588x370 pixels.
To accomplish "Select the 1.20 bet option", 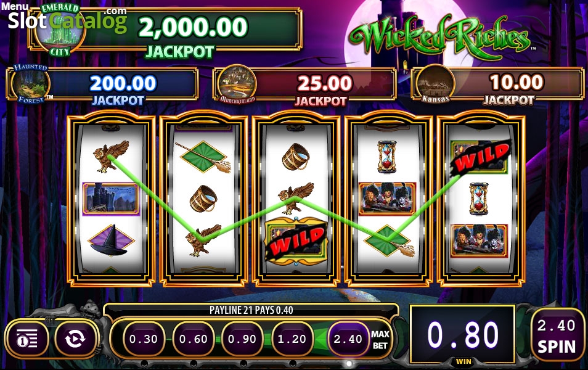I will [292, 339].
